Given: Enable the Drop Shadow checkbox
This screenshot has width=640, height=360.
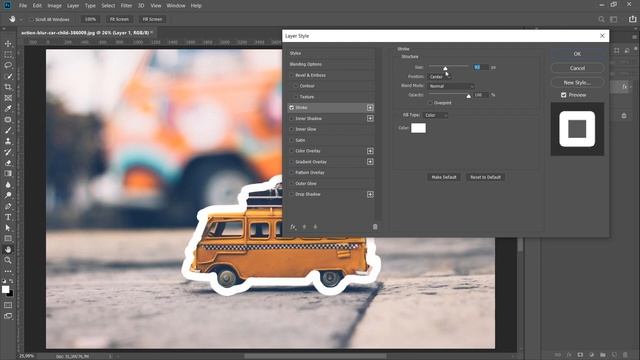Looking at the screenshot, I should (x=291, y=194).
